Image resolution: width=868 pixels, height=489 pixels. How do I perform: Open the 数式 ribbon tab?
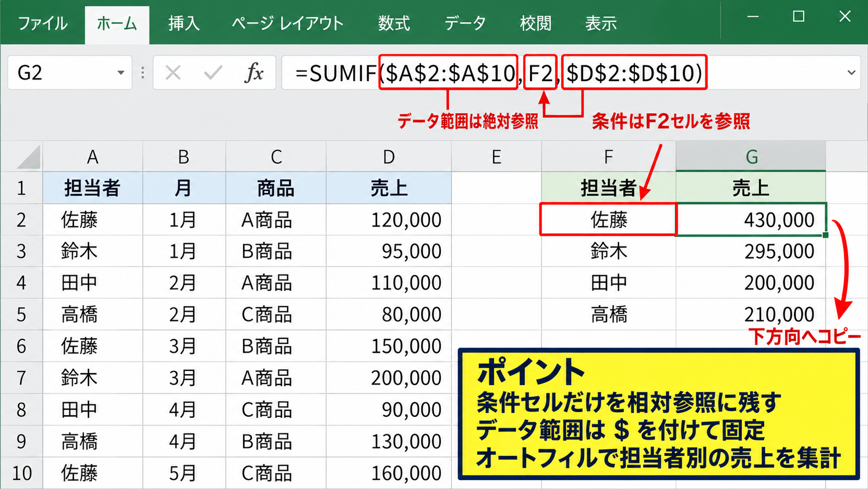pos(394,23)
